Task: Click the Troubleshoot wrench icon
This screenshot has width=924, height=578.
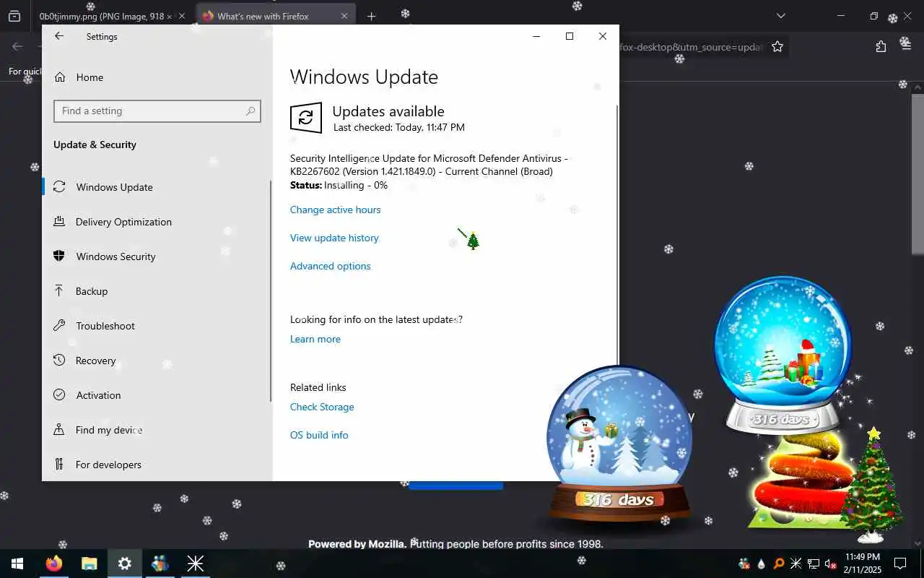Action: tap(60, 326)
